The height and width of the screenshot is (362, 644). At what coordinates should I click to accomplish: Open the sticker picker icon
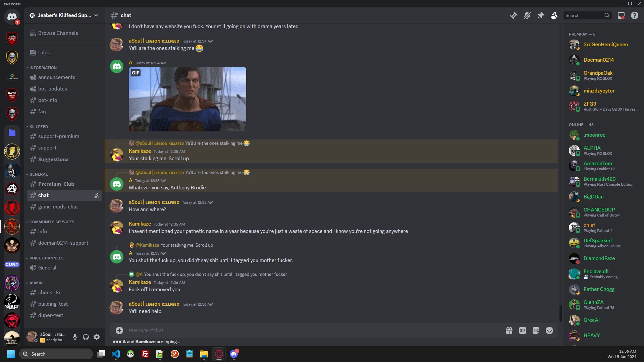(536, 330)
